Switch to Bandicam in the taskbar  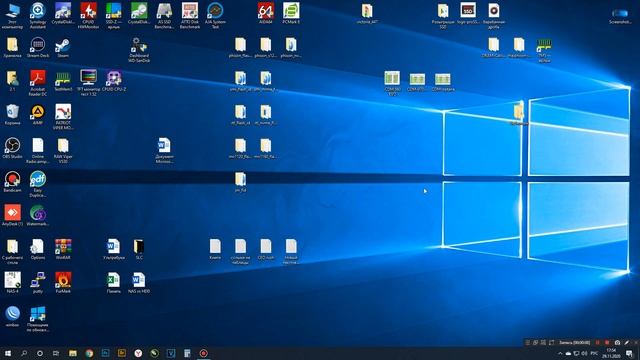[x=203, y=353]
